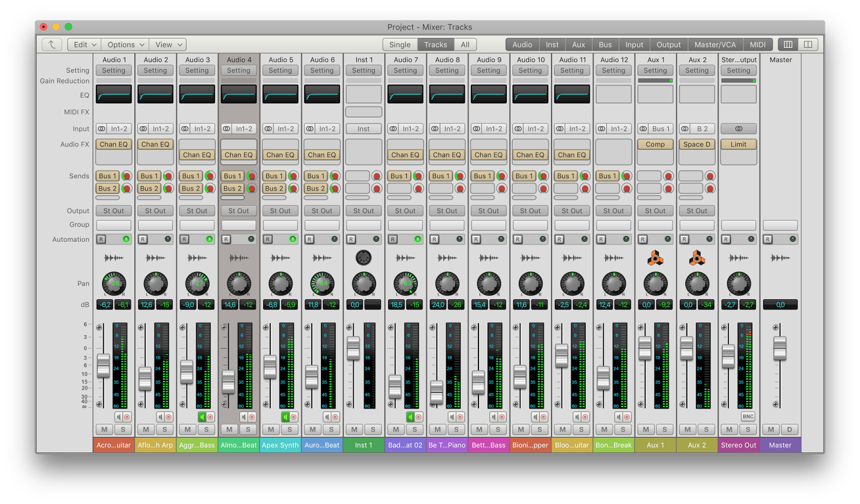This screenshot has width=860, height=504.
Task: Click the Audio 1 waveform track icon
Action: coord(113,258)
